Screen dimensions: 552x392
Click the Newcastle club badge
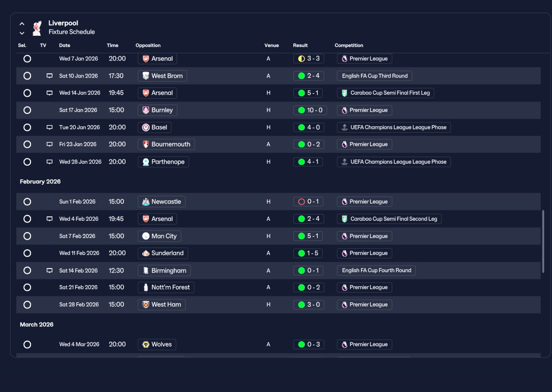[146, 201]
